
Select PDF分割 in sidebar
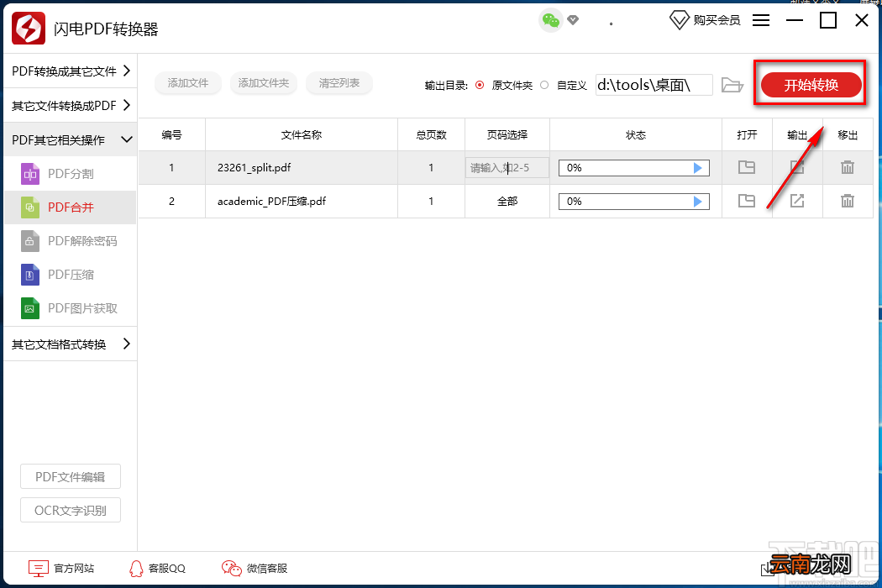point(71,174)
